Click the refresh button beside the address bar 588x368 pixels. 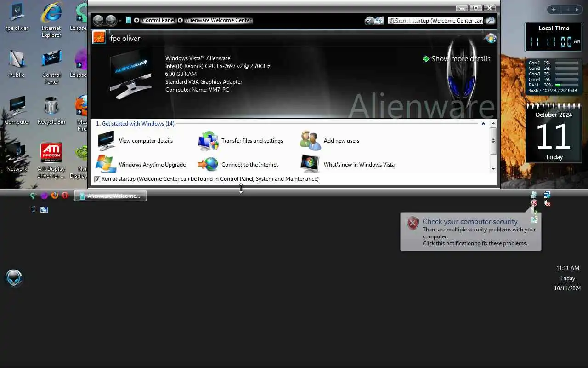point(379,21)
